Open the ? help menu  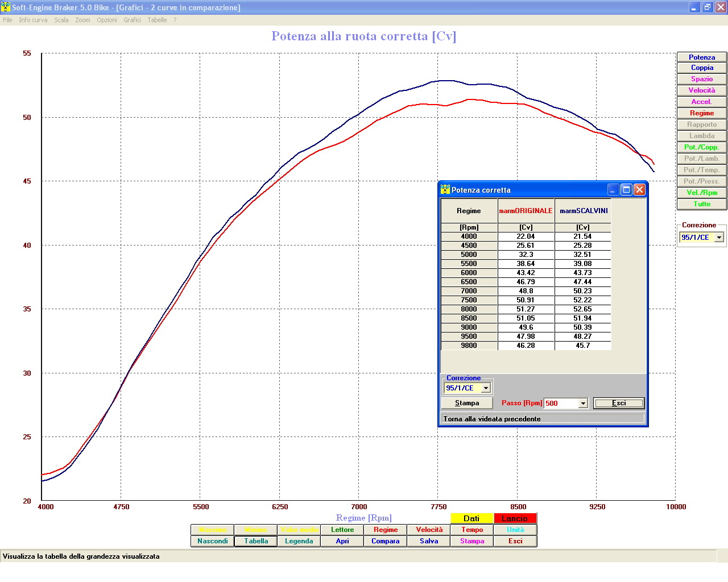[175, 20]
